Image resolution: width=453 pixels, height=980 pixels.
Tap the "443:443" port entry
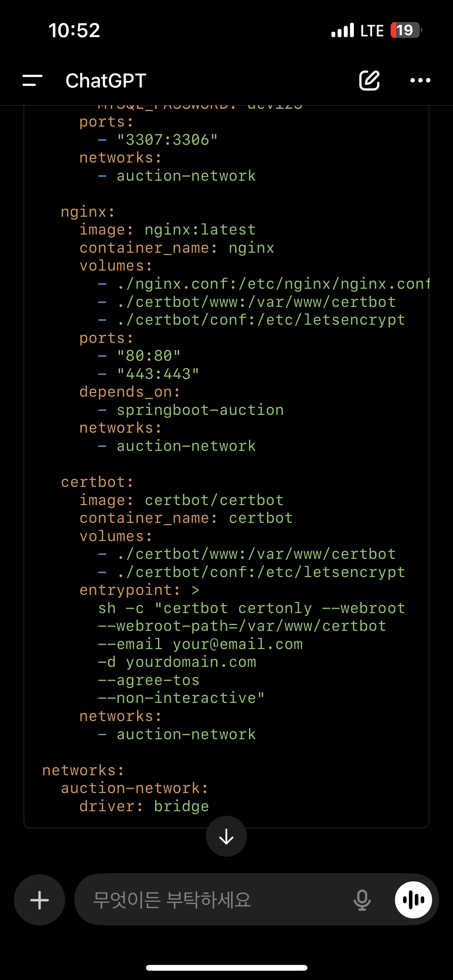(158, 374)
